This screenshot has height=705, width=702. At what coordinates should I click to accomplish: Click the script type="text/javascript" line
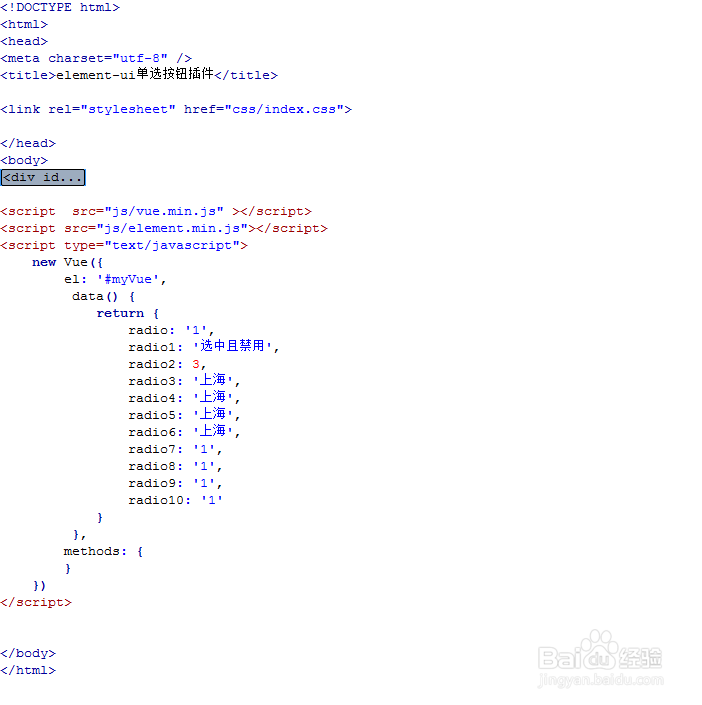[124, 245]
